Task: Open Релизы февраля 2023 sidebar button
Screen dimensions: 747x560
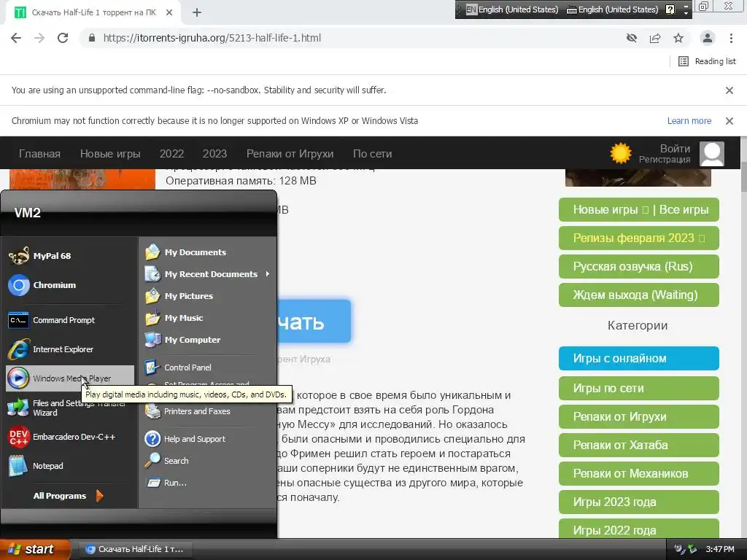Action: [x=638, y=238]
